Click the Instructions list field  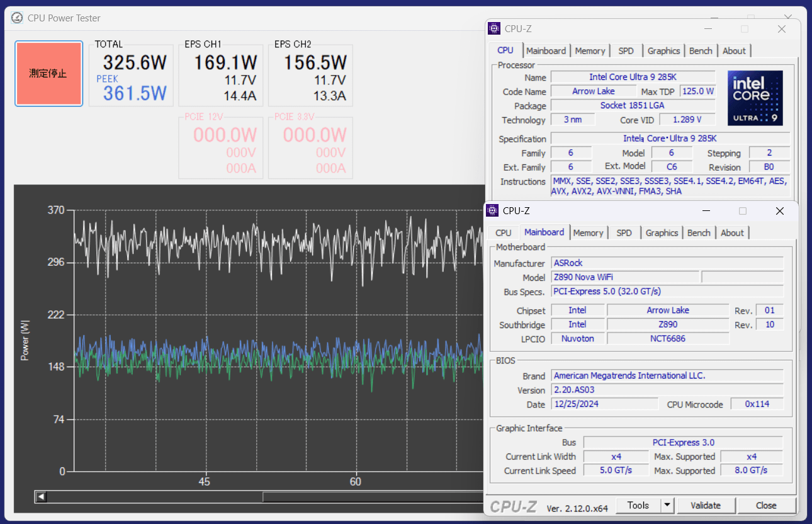coord(670,186)
